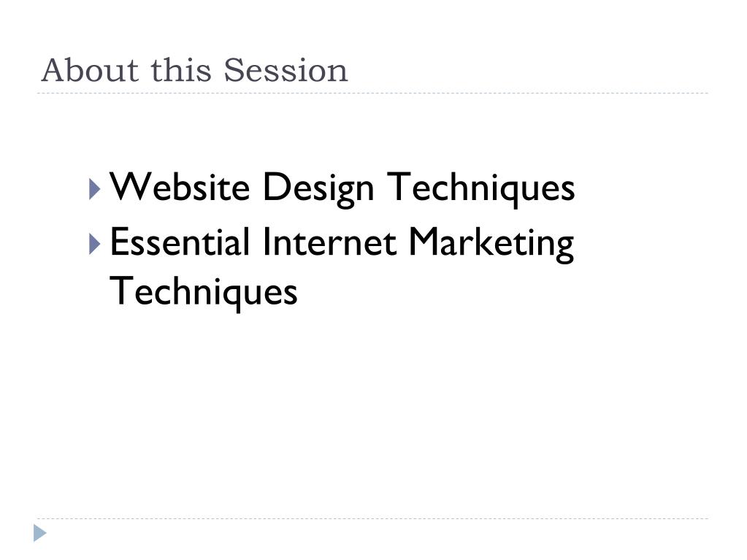The width and height of the screenshot is (747, 560).
Task: Click the letter M starting Marketing
Action: point(424,242)
